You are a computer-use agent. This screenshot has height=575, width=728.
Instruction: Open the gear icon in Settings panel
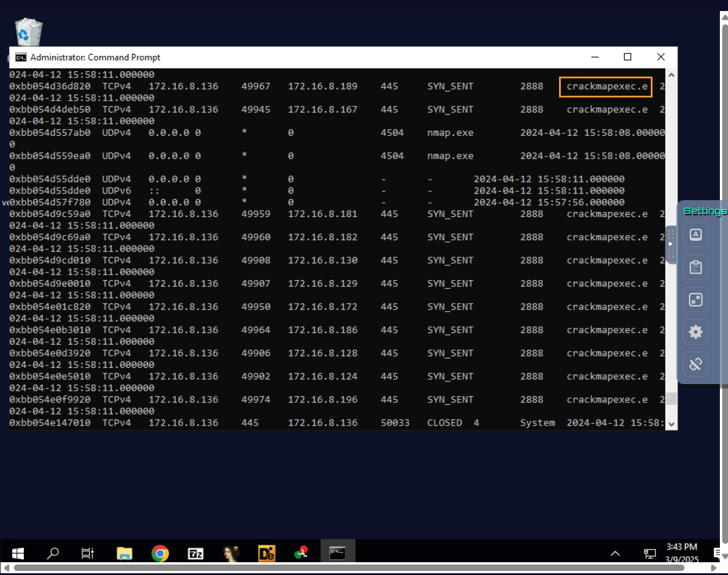click(695, 332)
